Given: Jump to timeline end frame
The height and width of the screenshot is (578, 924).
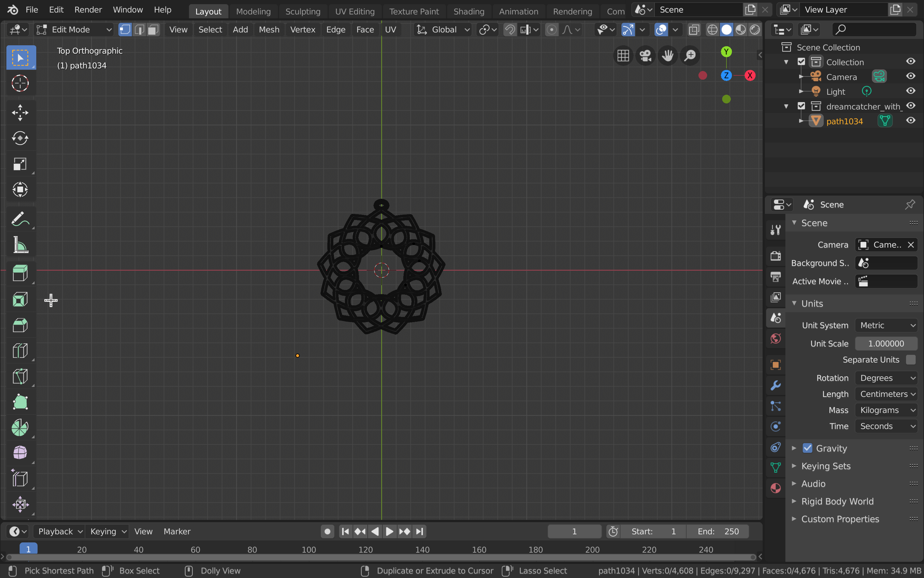Looking at the screenshot, I should [420, 531].
